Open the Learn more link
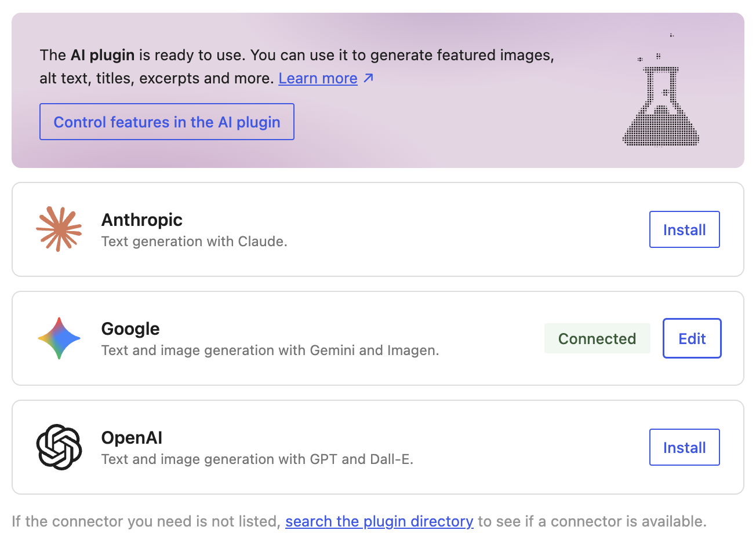Viewport: 756px width, 541px height. pyautogui.click(x=318, y=78)
